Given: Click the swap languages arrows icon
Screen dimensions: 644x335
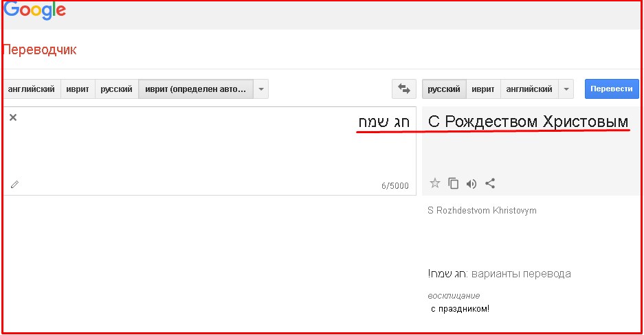Looking at the screenshot, I should [x=403, y=89].
